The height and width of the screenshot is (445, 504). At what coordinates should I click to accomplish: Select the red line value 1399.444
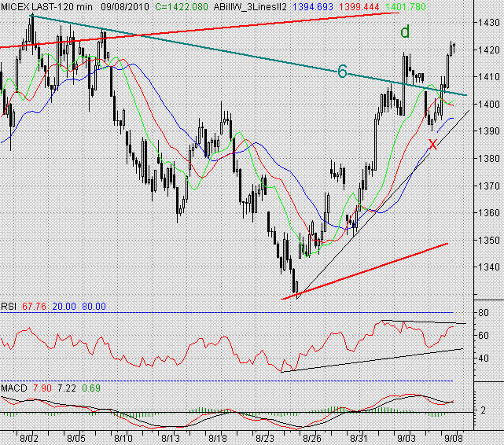click(x=359, y=6)
